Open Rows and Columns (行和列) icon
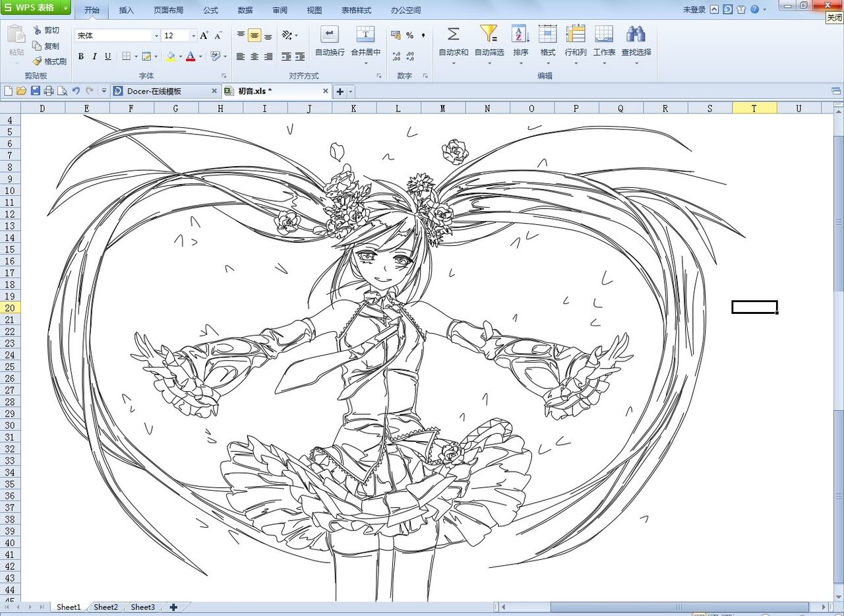 (576, 34)
